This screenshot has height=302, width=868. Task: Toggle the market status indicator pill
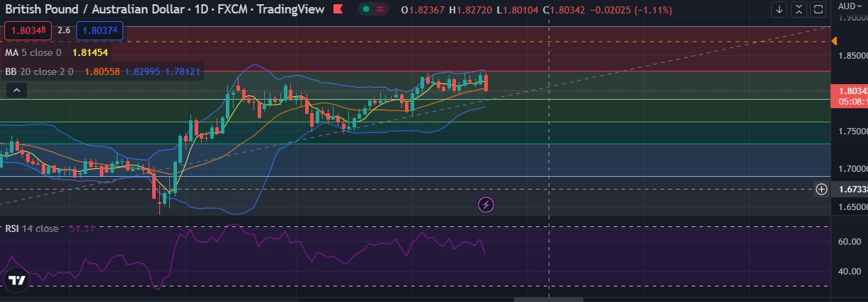[373, 9]
